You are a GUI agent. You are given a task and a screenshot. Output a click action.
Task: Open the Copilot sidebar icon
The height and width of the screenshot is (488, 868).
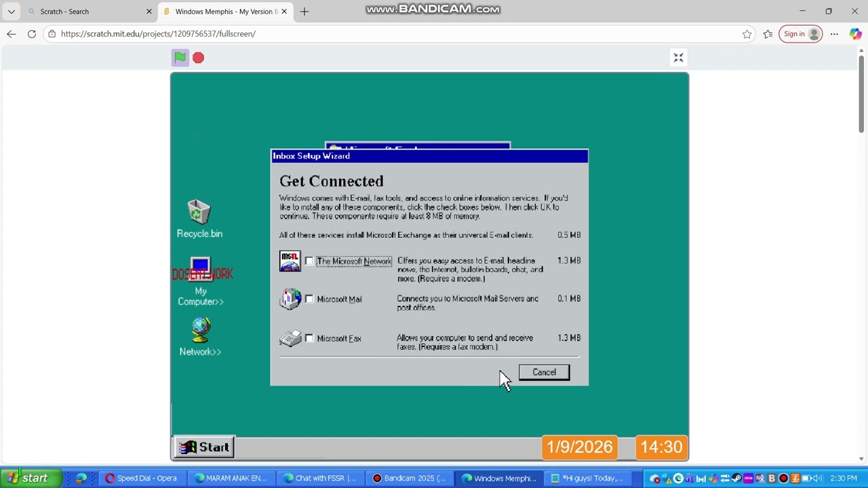(x=855, y=34)
